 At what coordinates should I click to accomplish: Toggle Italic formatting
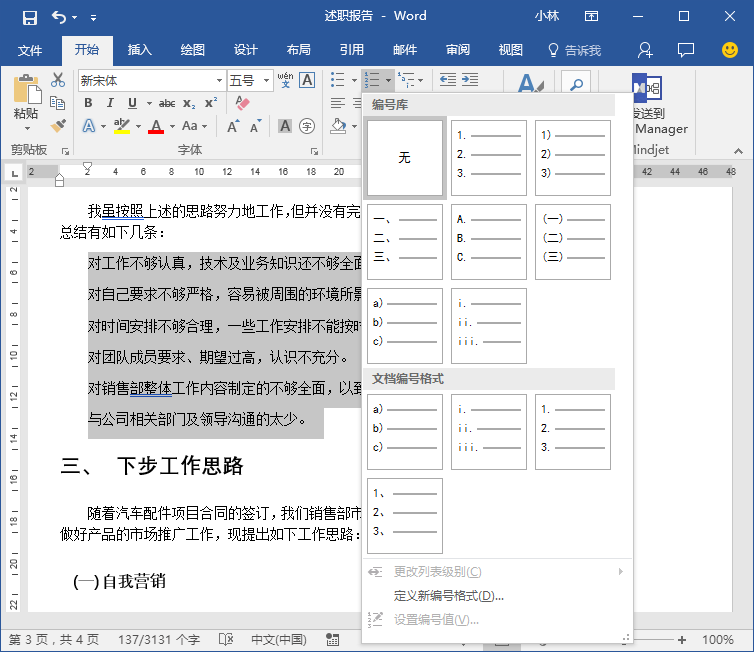[110, 103]
